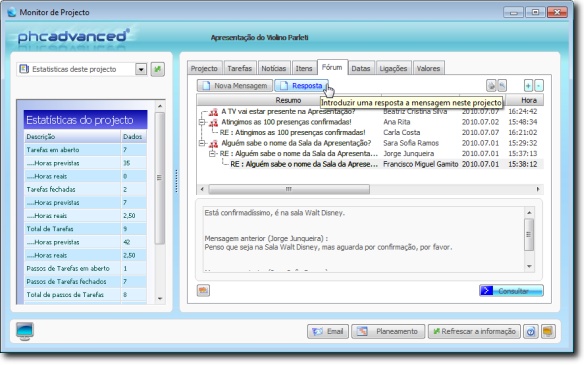The height and width of the screenshot is (365, 584).
Task: Open the Estatísticas deste projecto dropdown arrow
Action: click(x=141, y=69)
